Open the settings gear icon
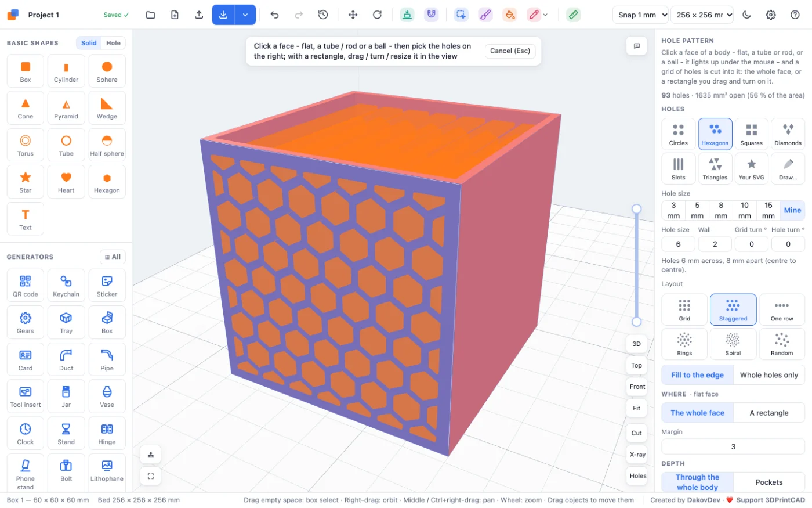 (771, 15)
